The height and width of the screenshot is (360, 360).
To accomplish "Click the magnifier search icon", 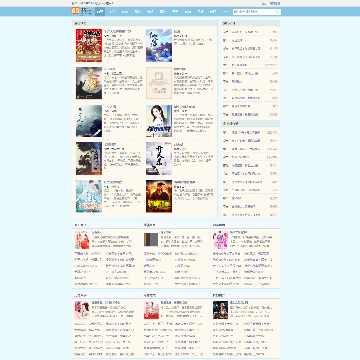I will tap(277, 12).
